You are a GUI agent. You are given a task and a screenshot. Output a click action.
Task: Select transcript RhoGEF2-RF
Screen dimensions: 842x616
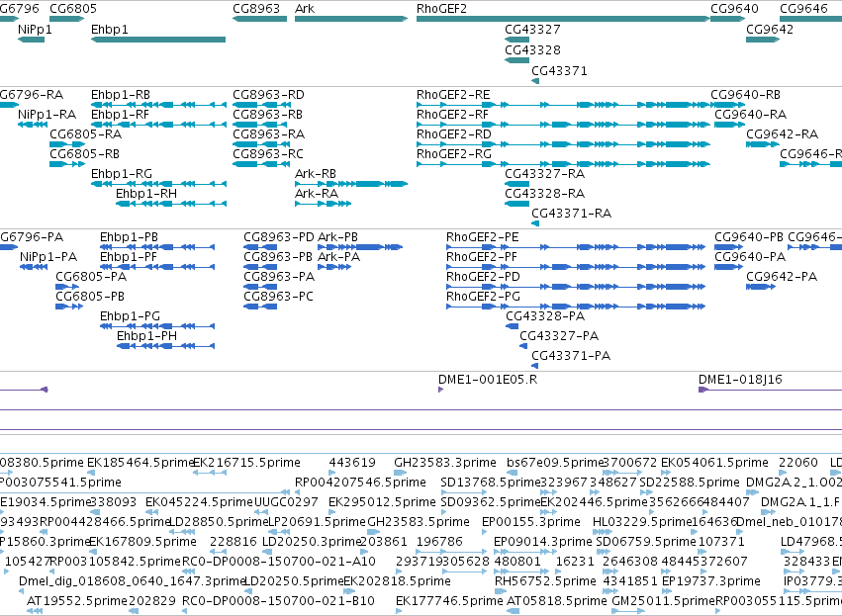[563, 125]
